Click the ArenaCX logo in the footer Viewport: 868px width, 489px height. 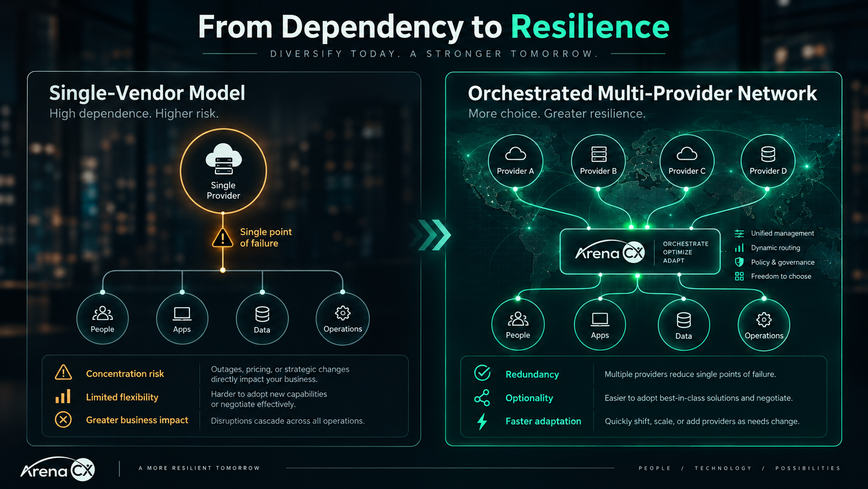click(x=58, y=469)
